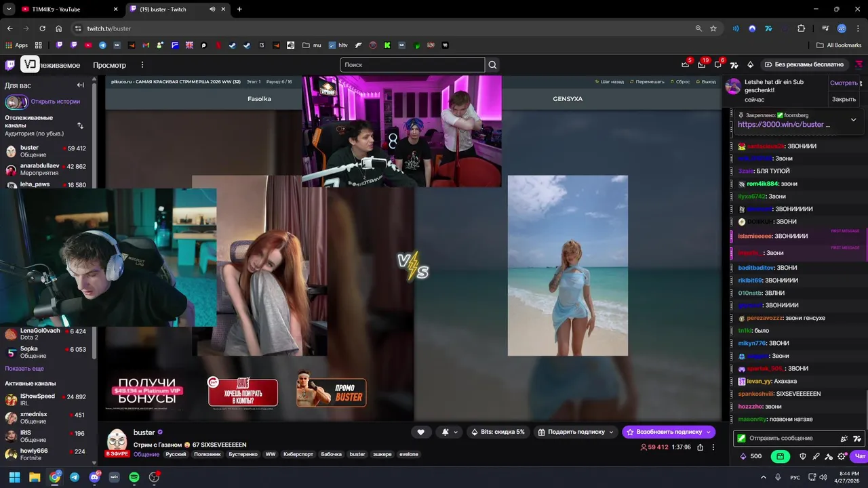Open IShowSpeed channel in sidebar
This screenshot has width=868, height=488.
point(45,399)
